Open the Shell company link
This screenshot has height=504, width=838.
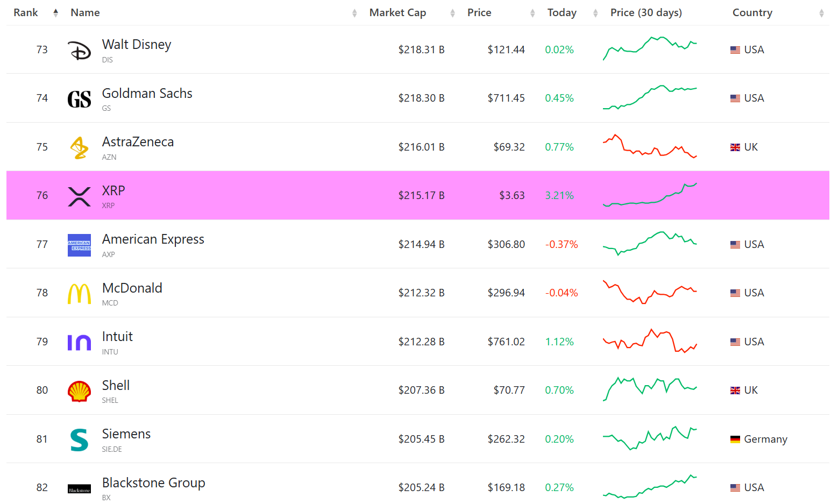(116, 386)
